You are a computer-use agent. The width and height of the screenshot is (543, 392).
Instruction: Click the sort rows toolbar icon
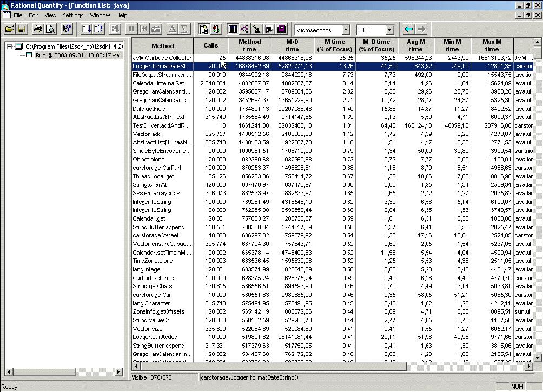(86, 29)
